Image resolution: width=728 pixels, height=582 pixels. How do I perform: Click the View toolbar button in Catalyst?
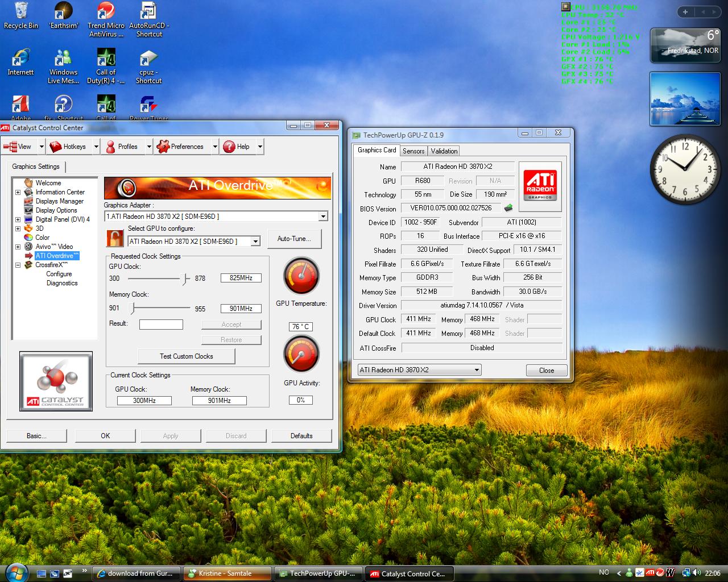(19, 147)
